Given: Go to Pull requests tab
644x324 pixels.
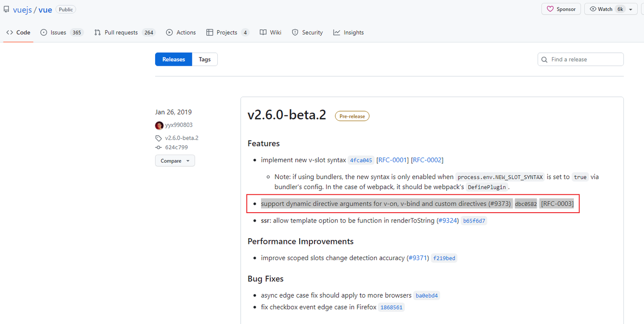Looking at the screenshot, I should coord(124,33).
